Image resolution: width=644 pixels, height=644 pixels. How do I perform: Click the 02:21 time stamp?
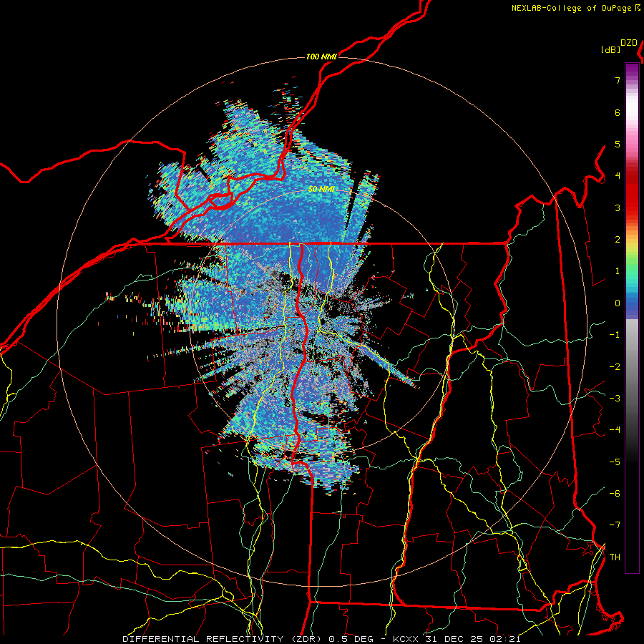505,639
